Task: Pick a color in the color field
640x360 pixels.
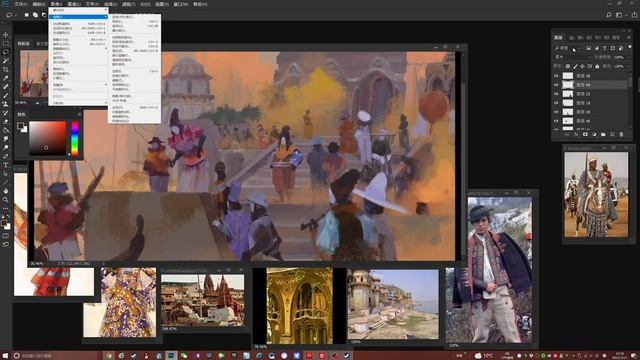Action: coord(47,138)
